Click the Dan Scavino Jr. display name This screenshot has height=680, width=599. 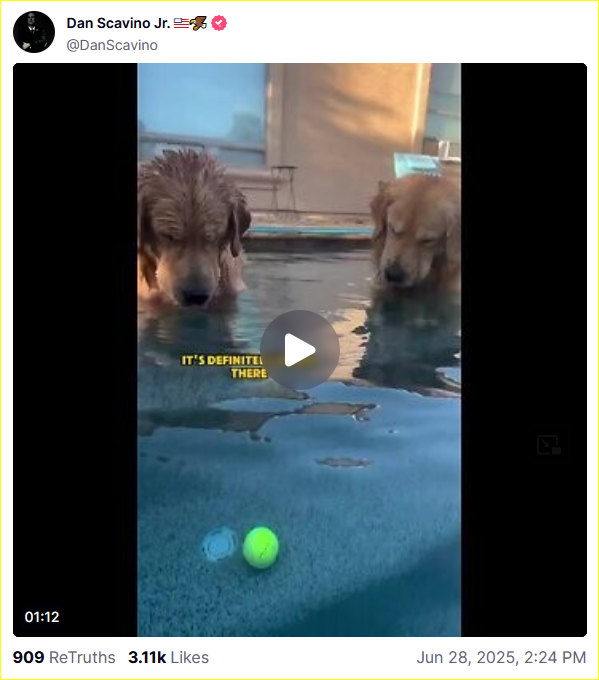point(118,23)
